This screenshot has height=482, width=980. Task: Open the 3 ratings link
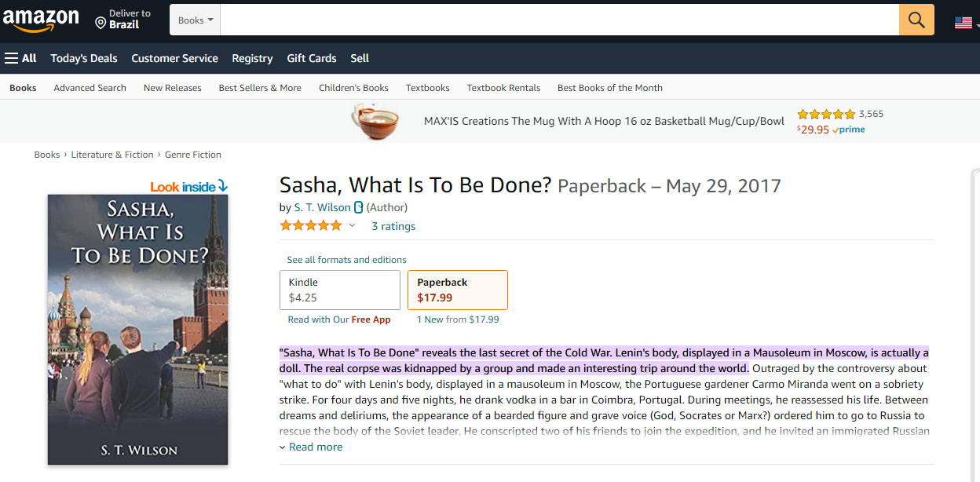[x=393, y=226]
